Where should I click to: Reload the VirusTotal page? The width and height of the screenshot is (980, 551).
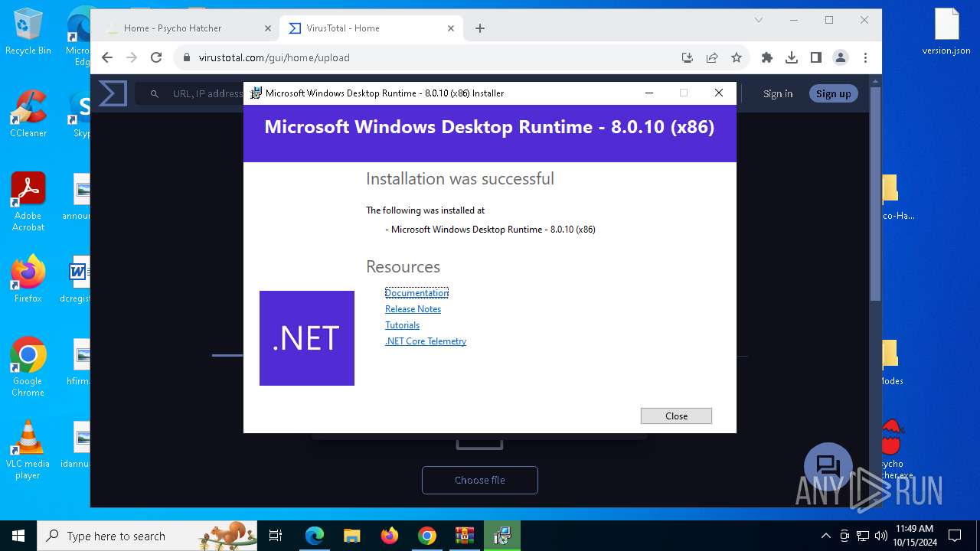coord(156,57)
